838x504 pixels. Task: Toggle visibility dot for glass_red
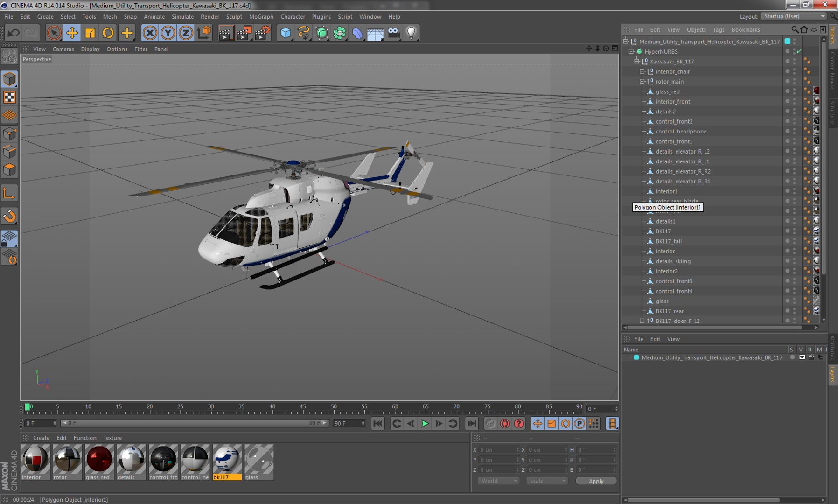pos(788,91)
